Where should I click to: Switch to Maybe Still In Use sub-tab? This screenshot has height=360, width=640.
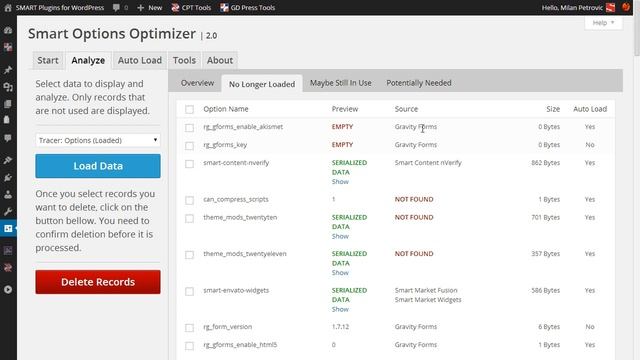click(340, 83)
